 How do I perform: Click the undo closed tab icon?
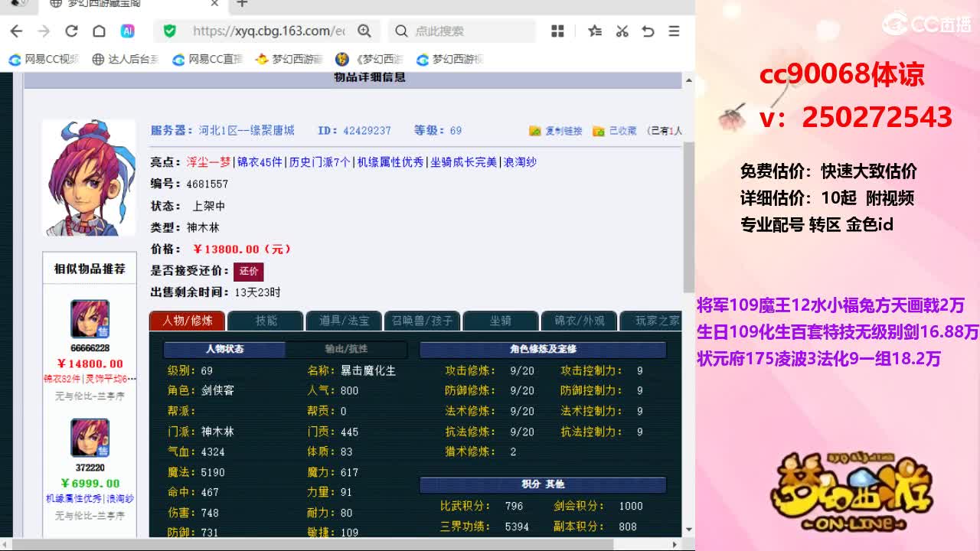coord(648,31)
